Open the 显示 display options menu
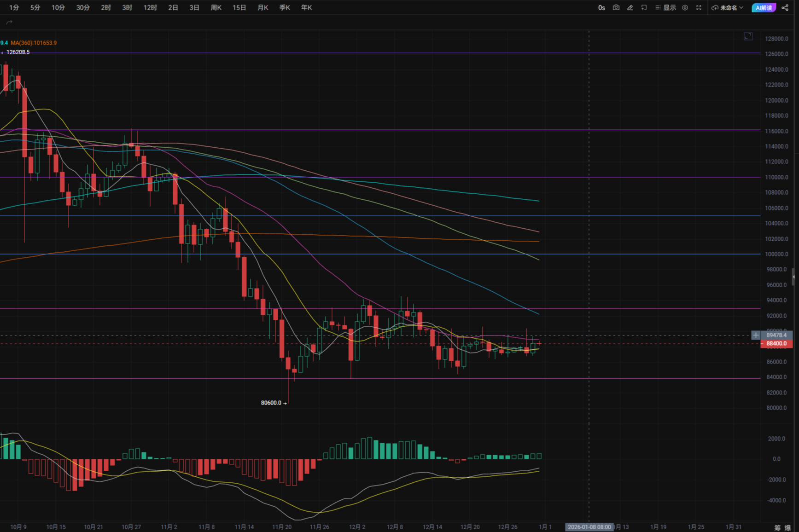This screenshot has height=532, width=799. [x=665, y=8]
